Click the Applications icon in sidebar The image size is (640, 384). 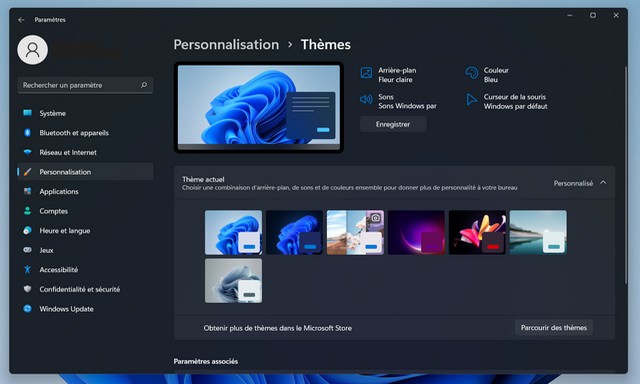point(27,191)
